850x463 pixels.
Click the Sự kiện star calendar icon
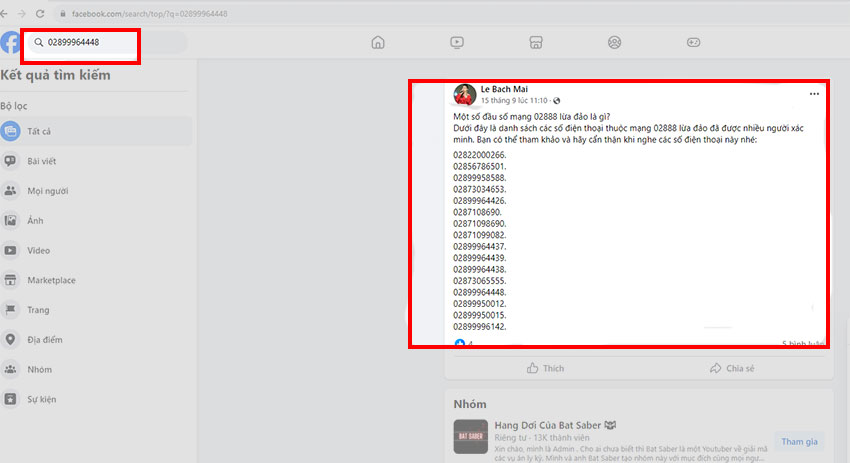tap(10, 399)
